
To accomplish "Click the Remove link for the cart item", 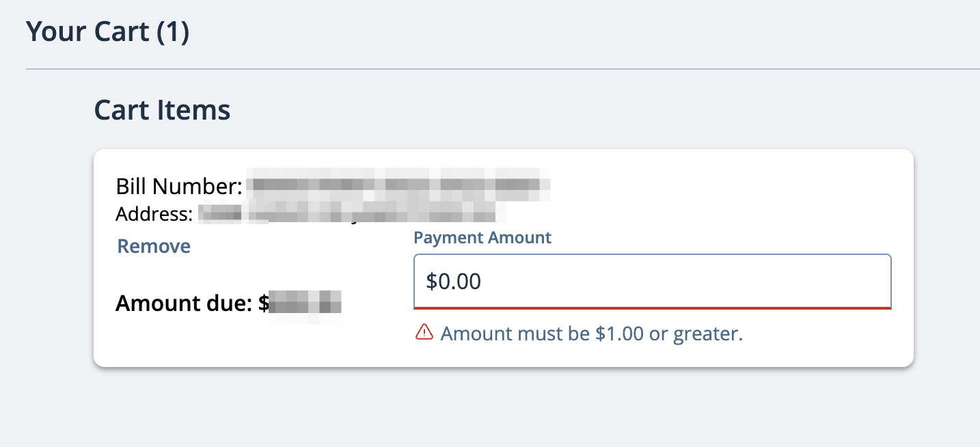I will 154,246.
